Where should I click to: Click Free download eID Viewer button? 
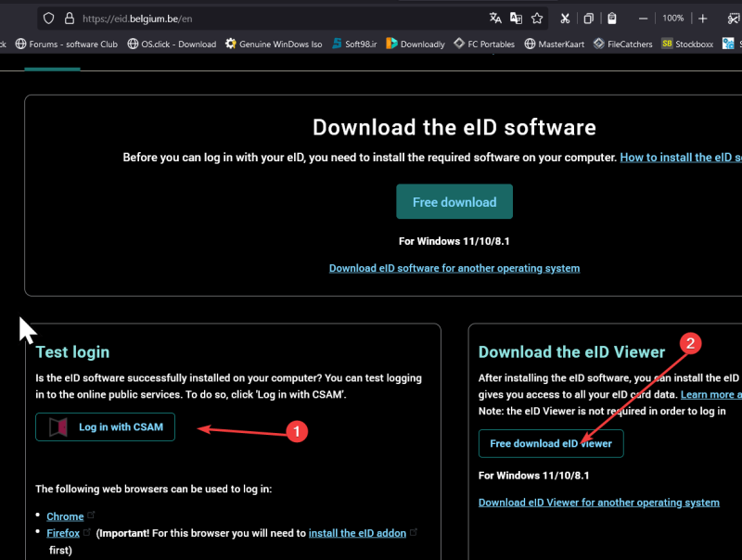(551, 443)
